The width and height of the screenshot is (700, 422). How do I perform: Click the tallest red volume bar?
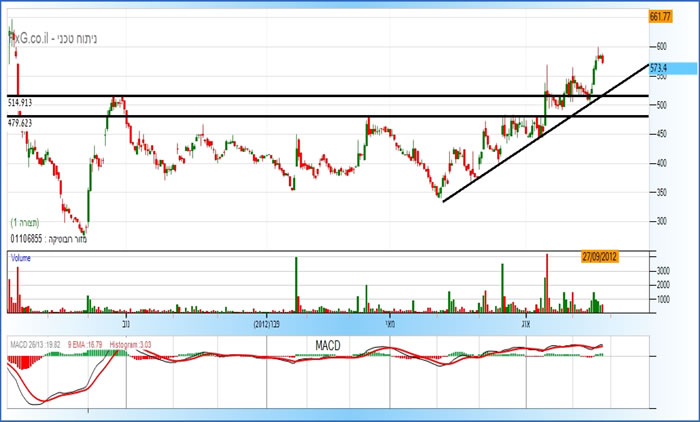point(547,283)
